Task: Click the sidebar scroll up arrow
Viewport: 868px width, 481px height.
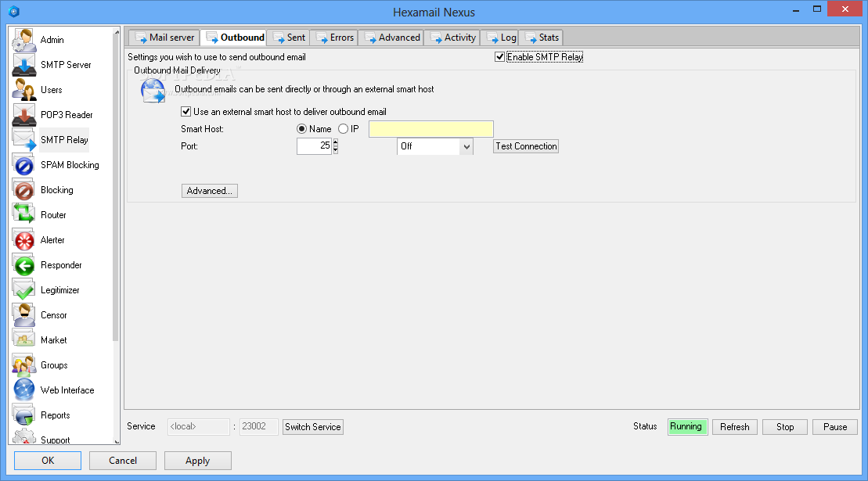Action: tap(117, 32)
